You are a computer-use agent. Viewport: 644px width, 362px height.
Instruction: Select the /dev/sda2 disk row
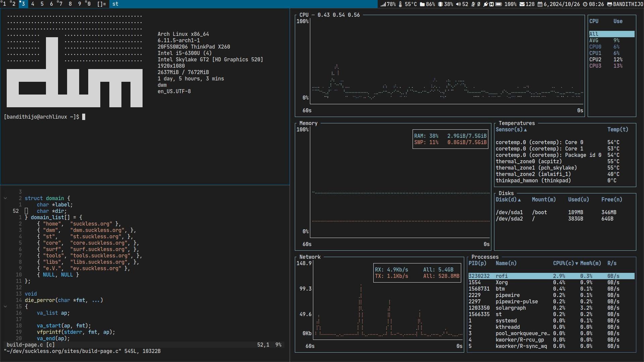coord(565,219)
